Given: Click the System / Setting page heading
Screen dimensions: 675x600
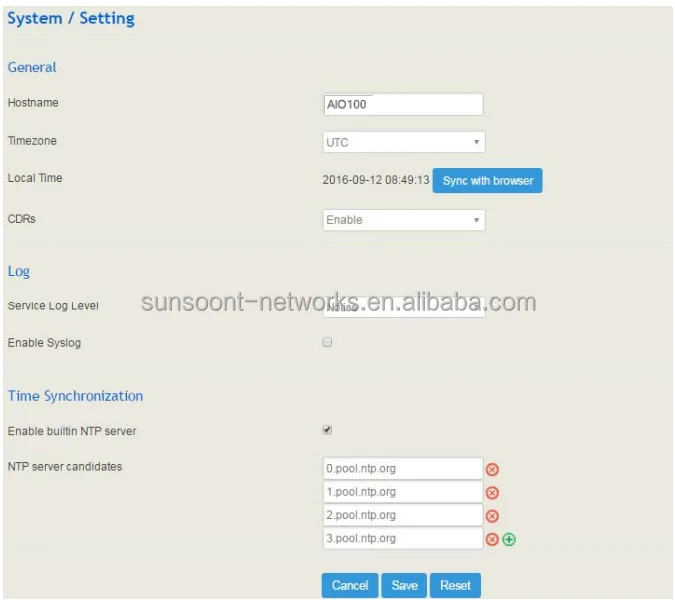Looking at the screenshot, I should coord(71,19).
